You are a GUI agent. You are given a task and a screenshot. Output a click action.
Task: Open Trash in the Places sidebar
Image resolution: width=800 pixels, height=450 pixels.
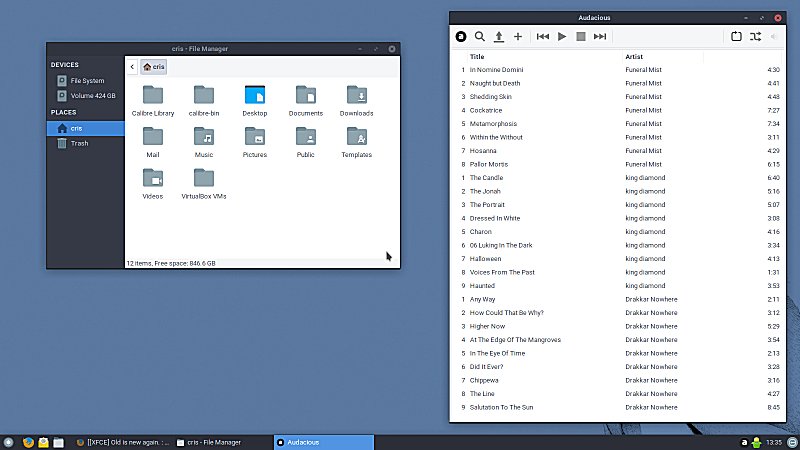78,143
